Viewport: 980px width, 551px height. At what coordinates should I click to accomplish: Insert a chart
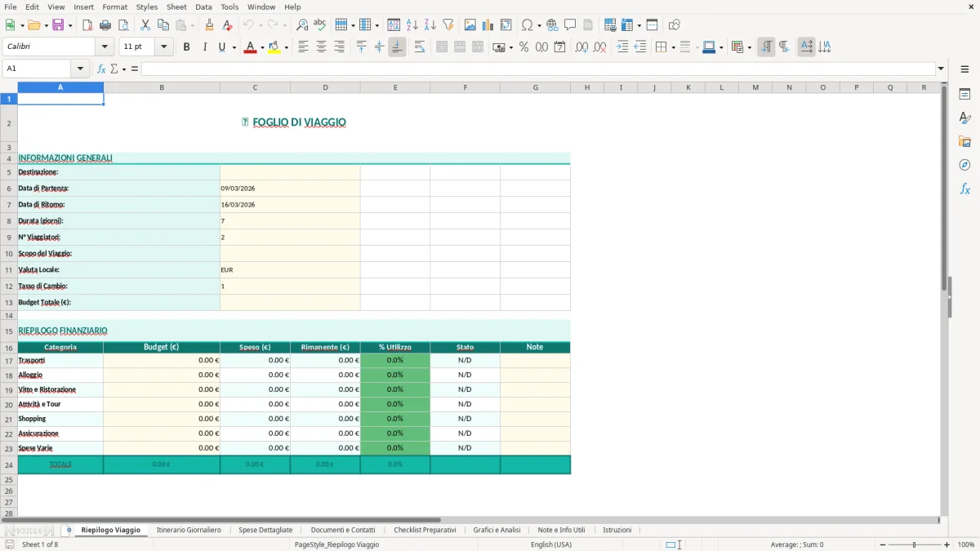488,25
